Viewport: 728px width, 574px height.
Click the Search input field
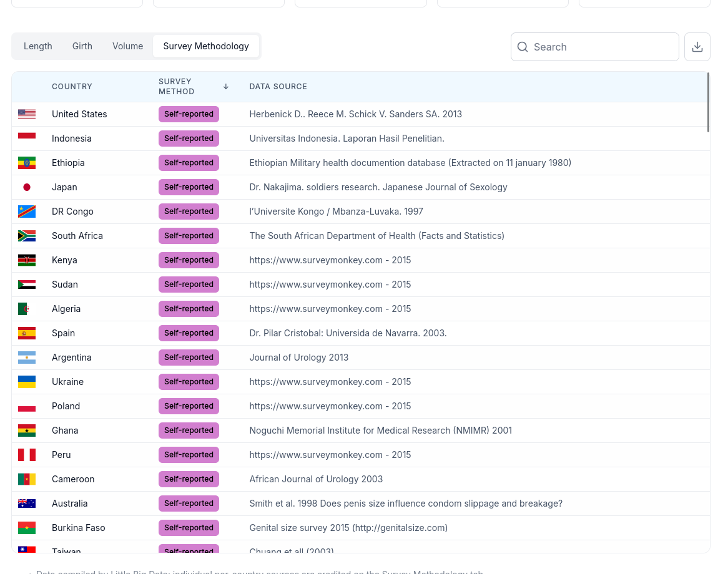595,47
